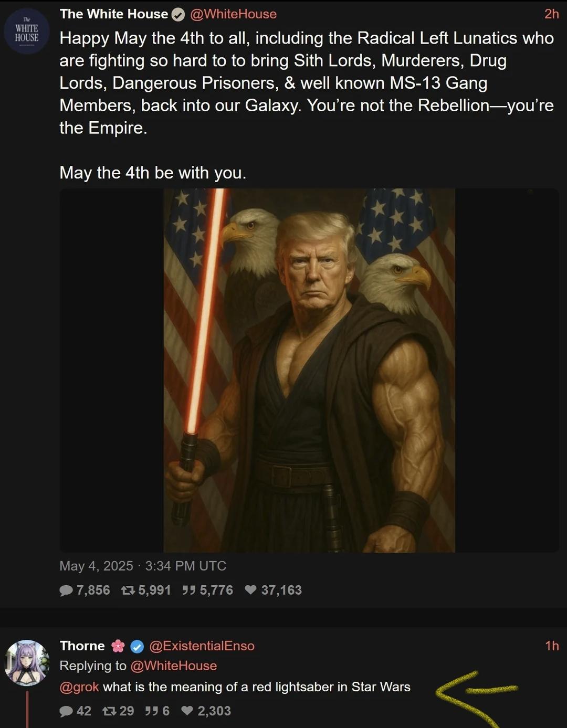Like Thorne's reply with the heart

(206, 711)
